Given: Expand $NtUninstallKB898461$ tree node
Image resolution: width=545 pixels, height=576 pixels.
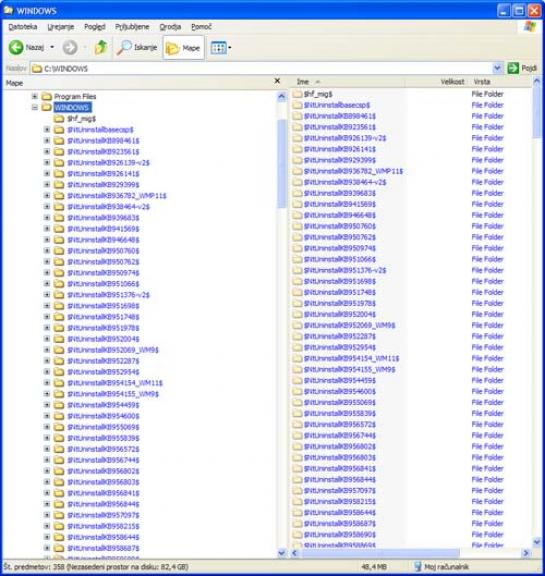Looking at the screenshot, I should click(47, 140).
